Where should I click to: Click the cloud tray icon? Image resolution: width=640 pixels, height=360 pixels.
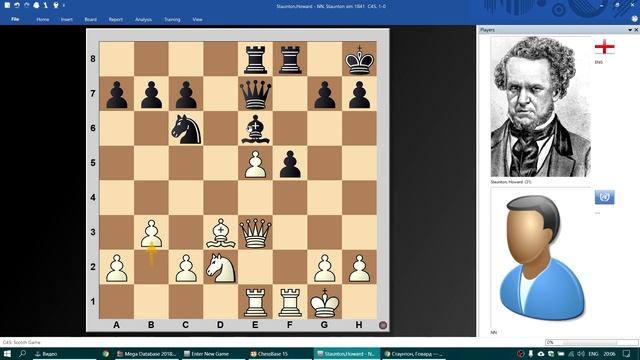point(541,354)
